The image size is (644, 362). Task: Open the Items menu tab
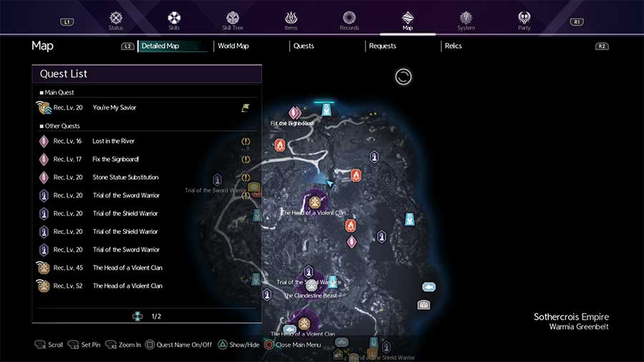(x=291, y=21)
